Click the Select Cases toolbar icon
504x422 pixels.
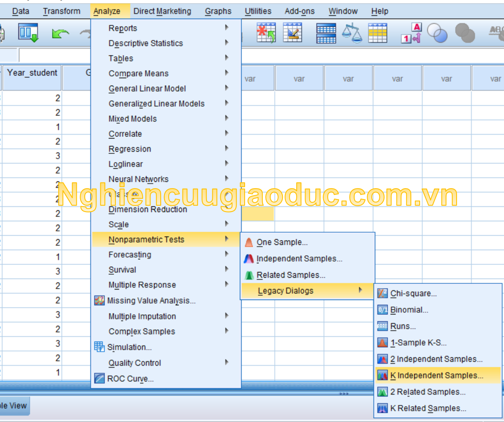378,33
